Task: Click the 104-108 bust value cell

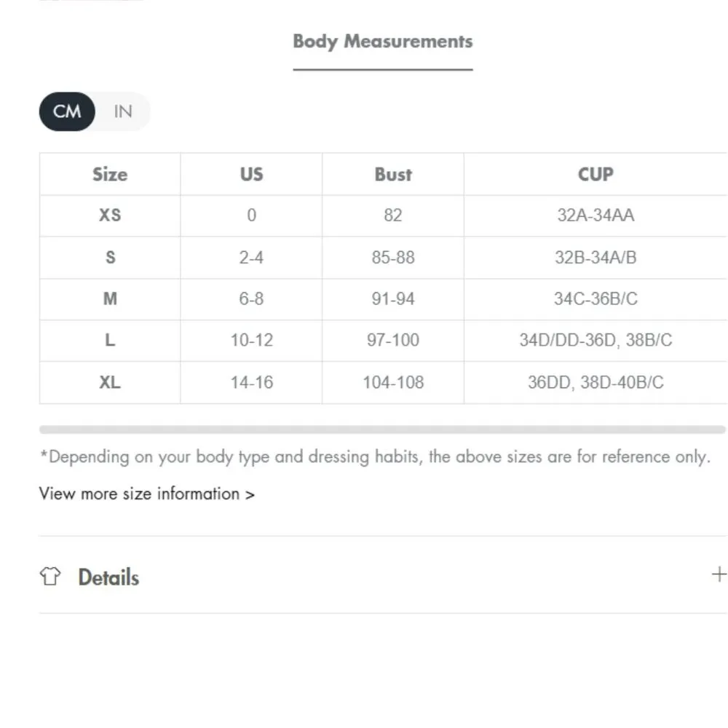Action: tap(393, 382)
